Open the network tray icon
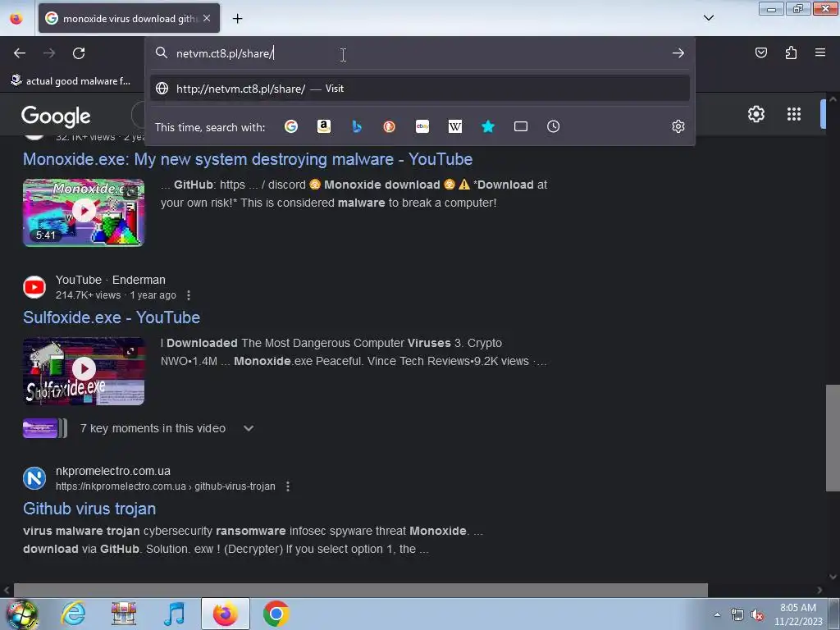 (x=737, y=614)
